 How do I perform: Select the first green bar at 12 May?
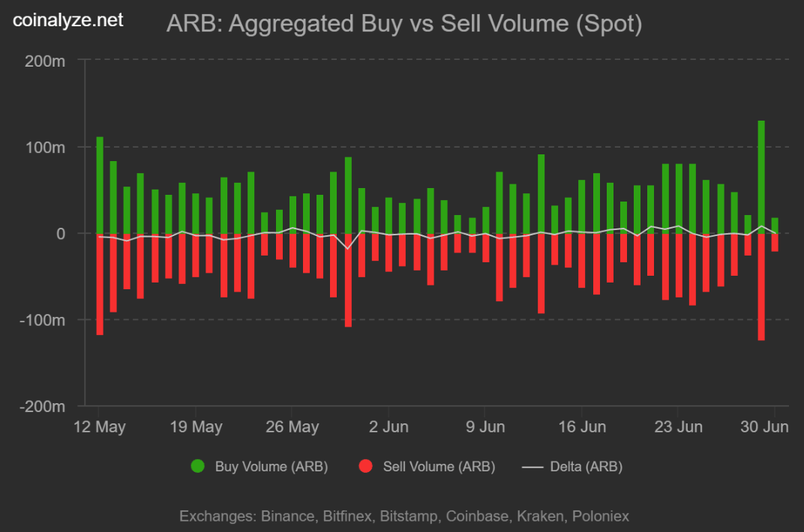pos(100,185)
